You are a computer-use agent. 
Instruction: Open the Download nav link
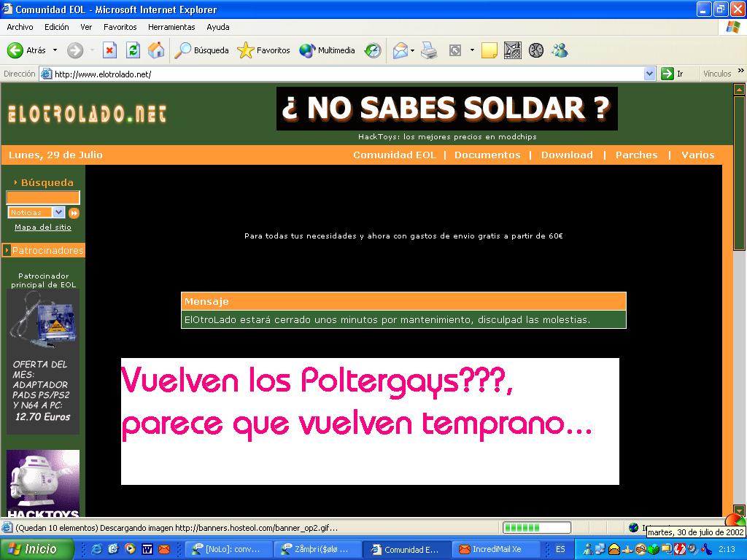point(567,155)
